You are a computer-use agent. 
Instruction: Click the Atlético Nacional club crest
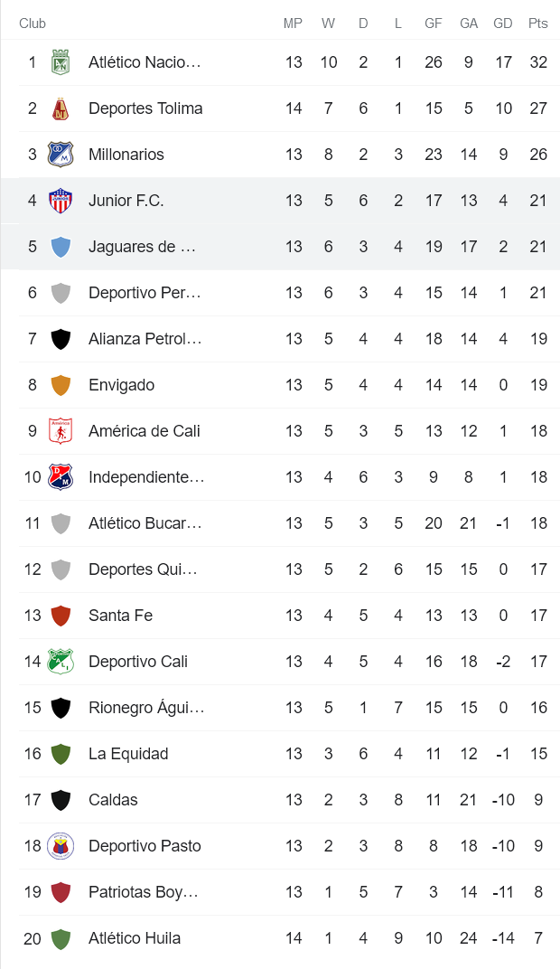pyautogui.click(x=61, y=62)
